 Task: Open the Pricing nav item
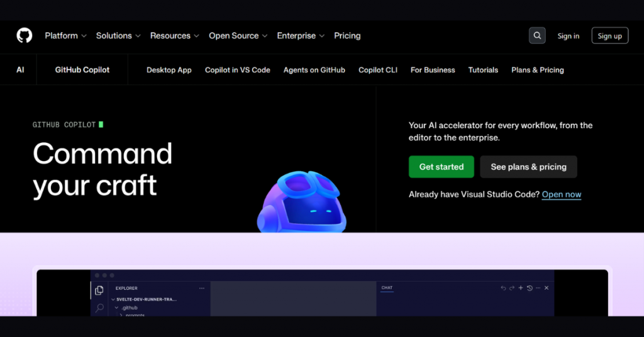(x=347, y=36)
